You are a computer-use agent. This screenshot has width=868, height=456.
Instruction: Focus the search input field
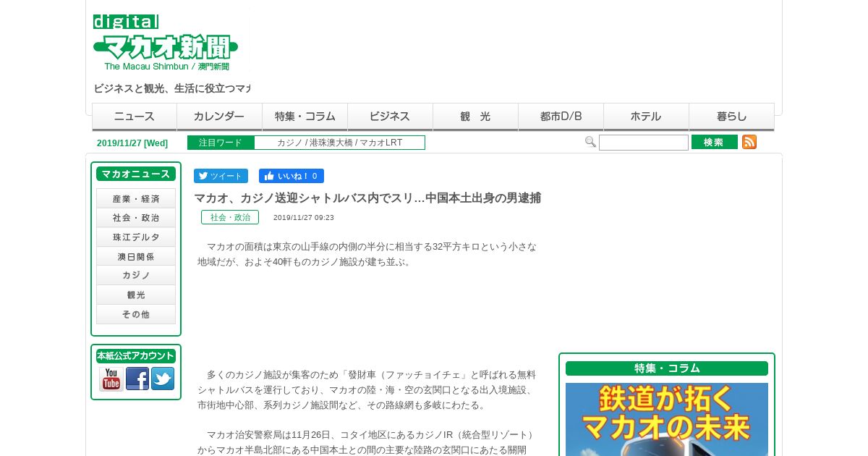pyautogui.click(x=644, y=143)
